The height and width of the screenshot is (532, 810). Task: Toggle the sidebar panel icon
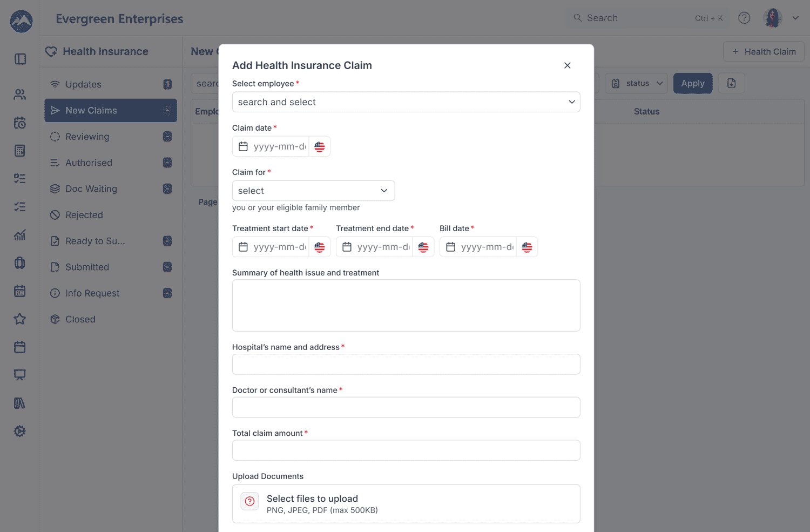[x=20, y=59]
